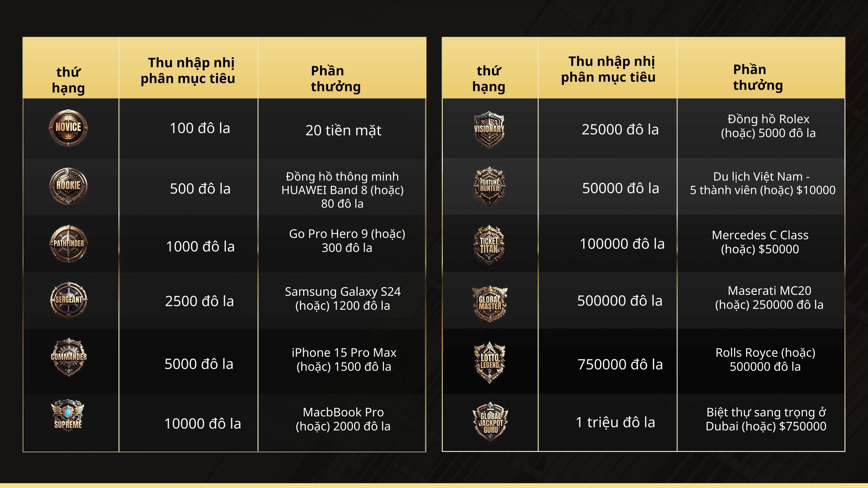
Task: Select the FORTUNE HUNTER badge
Action: tap(489, 186)
